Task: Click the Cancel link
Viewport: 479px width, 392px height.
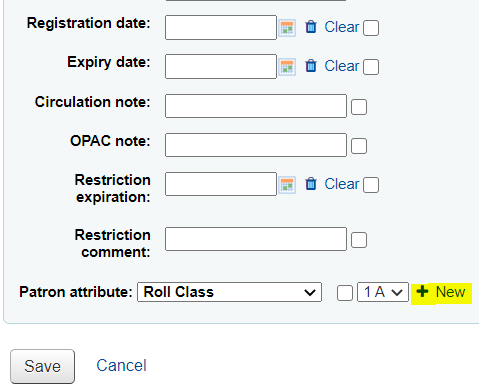Action: pyautogui.click(x=121, y=365)
